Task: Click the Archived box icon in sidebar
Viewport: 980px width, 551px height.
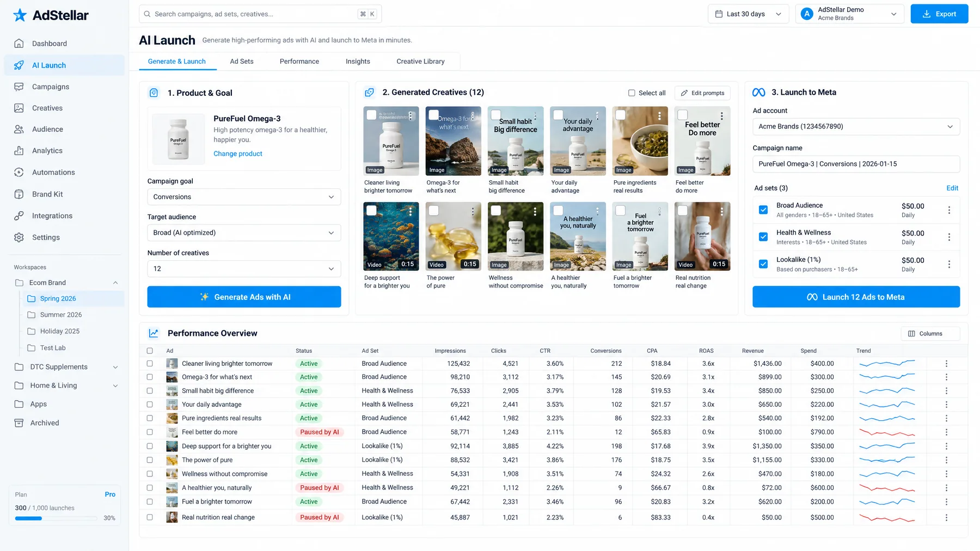Action: [x=19, y=423]
